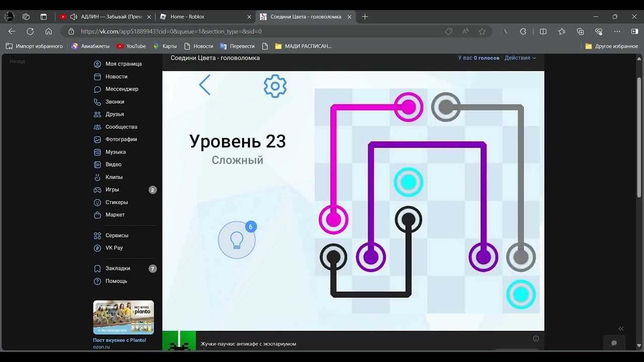Viewport: 644px width, 362px height.
Task: Add this page to favorites with star
Action: click(x=482, y=31)
